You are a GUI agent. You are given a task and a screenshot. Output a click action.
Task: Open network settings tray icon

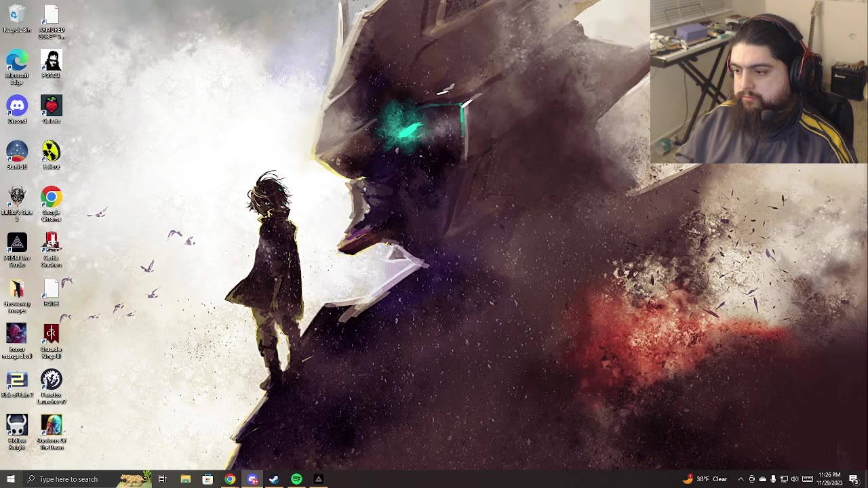[784, 479]
